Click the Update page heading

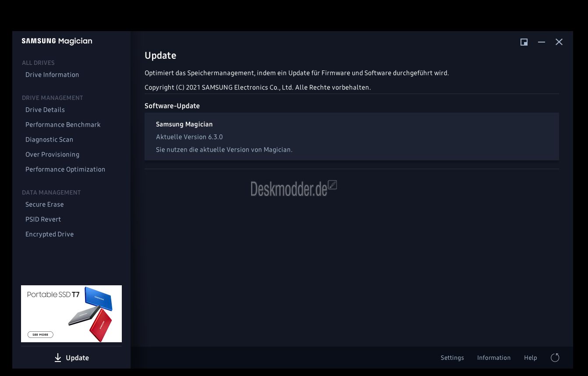(x=160, y=56)
